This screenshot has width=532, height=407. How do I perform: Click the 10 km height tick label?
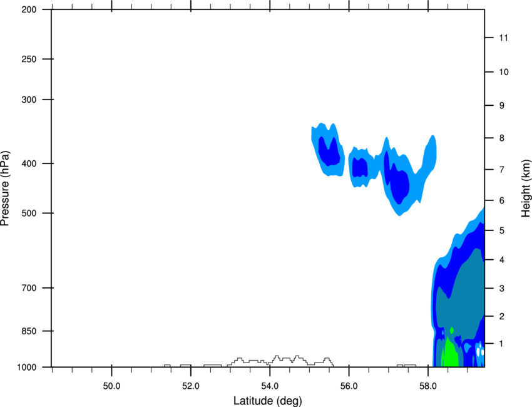click(503, 72)
